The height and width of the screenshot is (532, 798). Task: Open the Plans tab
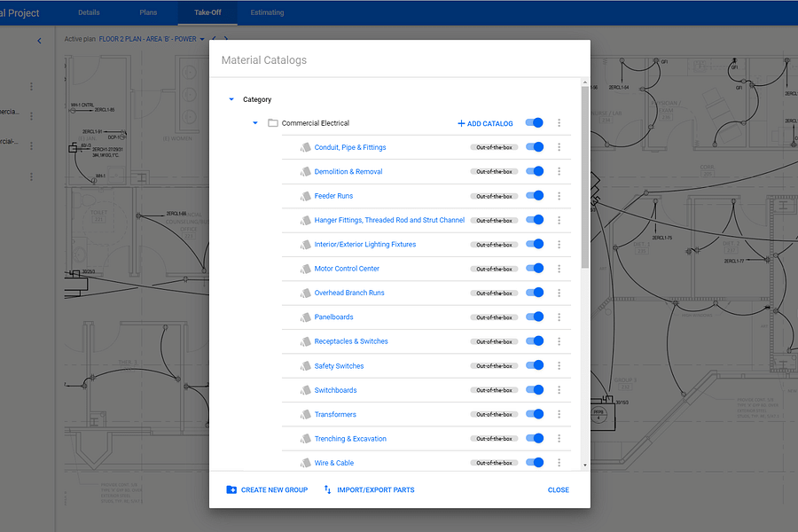point(148,12)
